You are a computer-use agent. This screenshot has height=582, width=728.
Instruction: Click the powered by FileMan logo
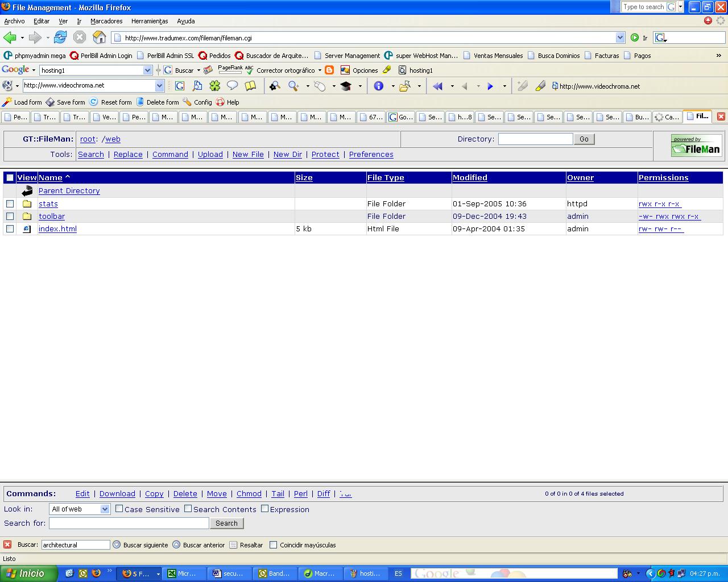pyautogui.click(x=697, y=145)
